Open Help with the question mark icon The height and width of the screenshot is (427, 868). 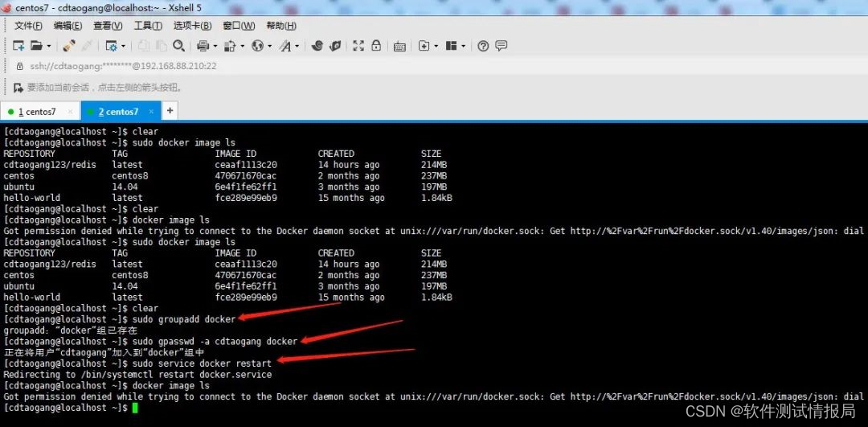point(483,46)
